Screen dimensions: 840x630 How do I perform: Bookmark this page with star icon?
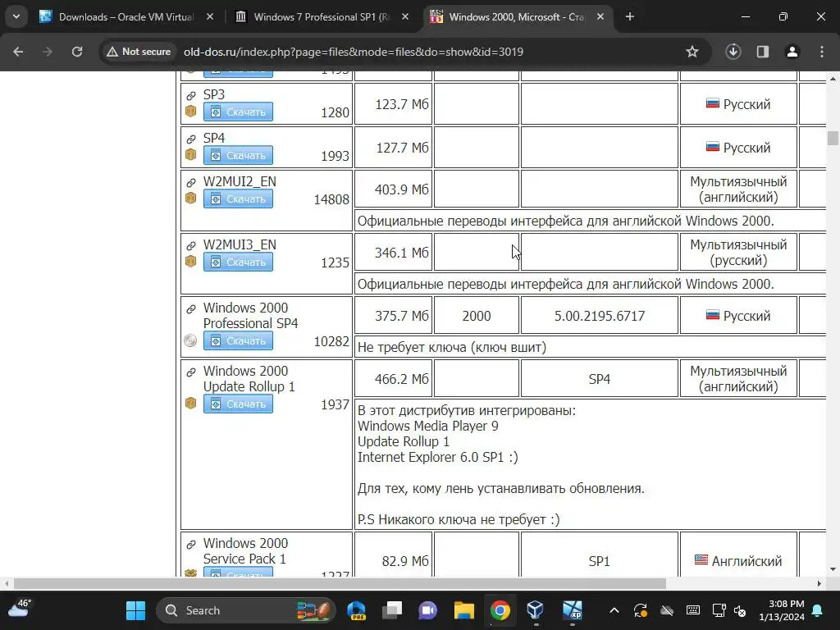pos(692,52)
